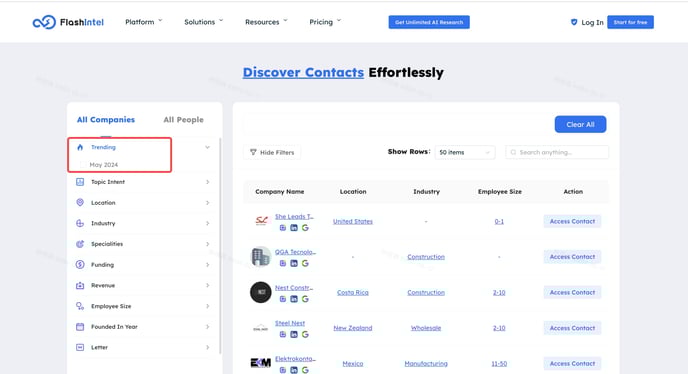
Task: Open LinkedIn icon for Steel Nest row
Action: [294, 334]
